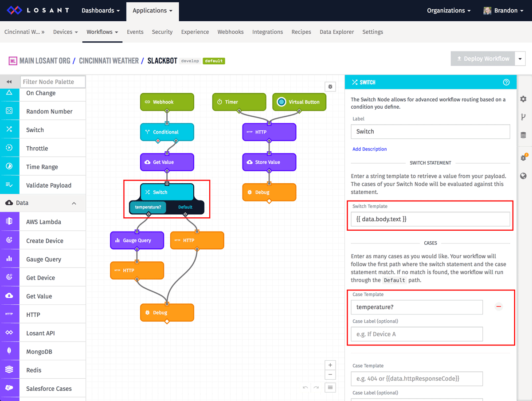This screenshot has height=401, width=532.
Task: Open the Applications dropdown
Action: click(x=153, y=11)
